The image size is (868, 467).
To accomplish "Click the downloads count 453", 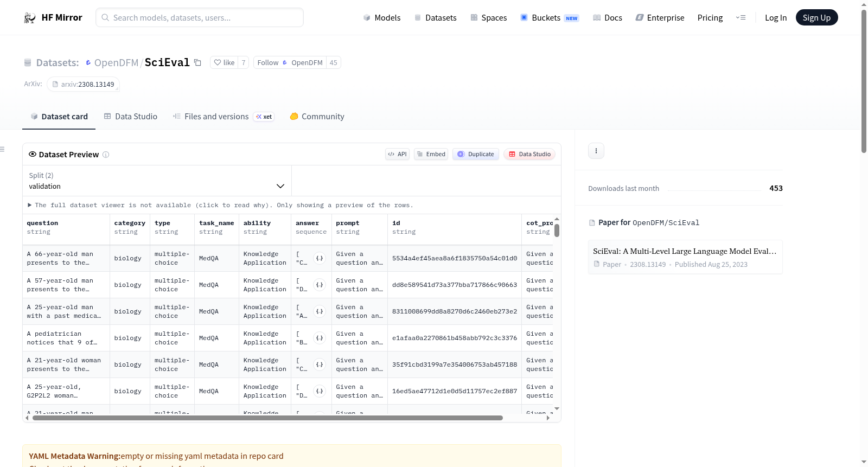I will point(776,188).
